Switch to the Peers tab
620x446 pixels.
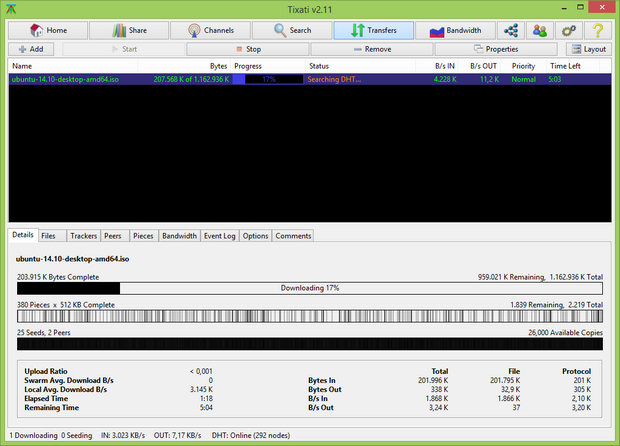tap(113, 236)
